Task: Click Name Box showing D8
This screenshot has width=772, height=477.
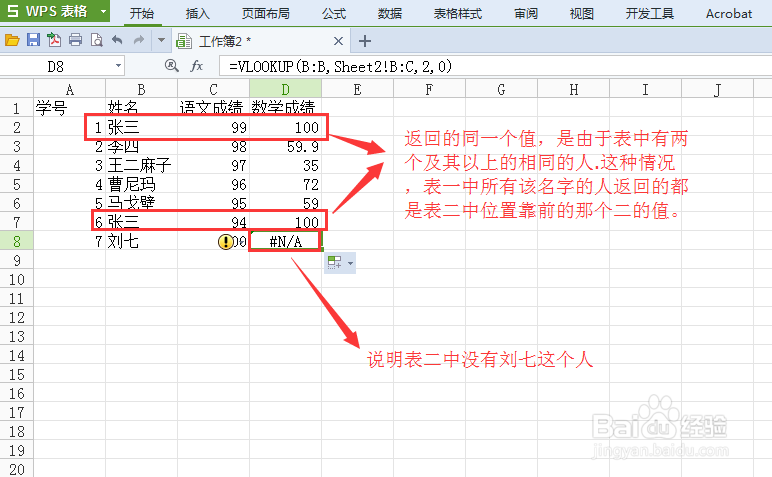Action: [56, 66]
